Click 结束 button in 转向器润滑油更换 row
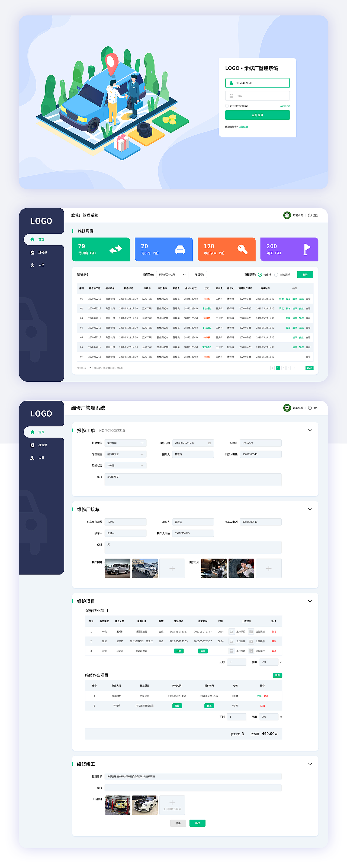This screenshot has width=347, height=868. point(209,706)
